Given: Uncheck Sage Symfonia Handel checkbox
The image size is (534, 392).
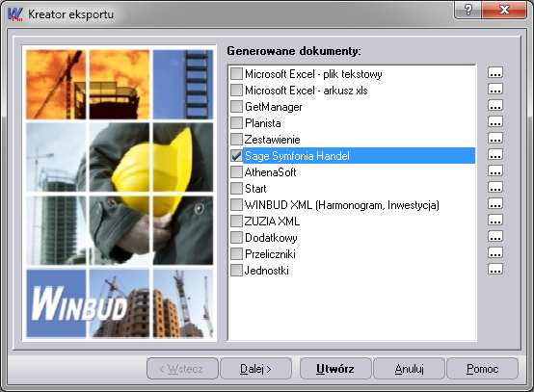Looking at the screenshot, I should click(236, 155).
